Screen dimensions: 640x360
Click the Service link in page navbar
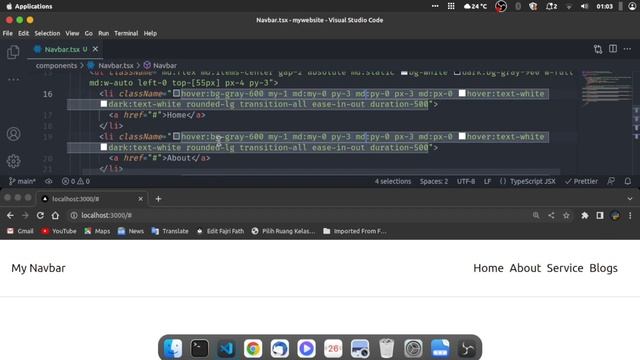tap(565, 268)
